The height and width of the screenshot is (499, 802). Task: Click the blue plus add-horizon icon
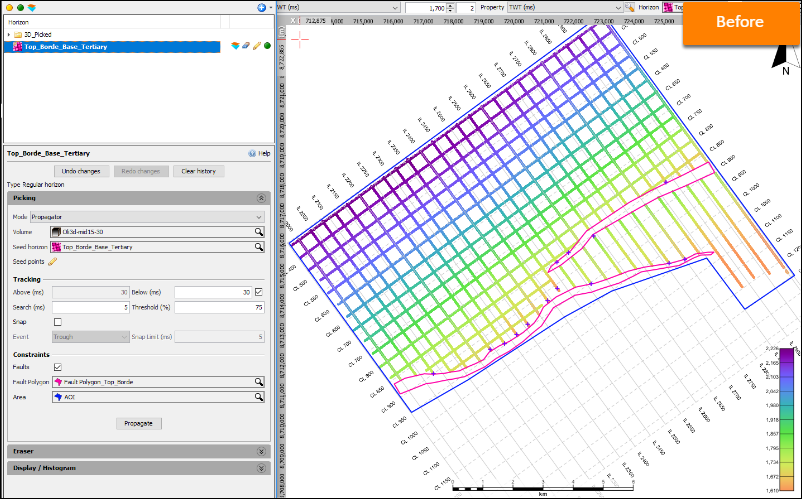261,8
